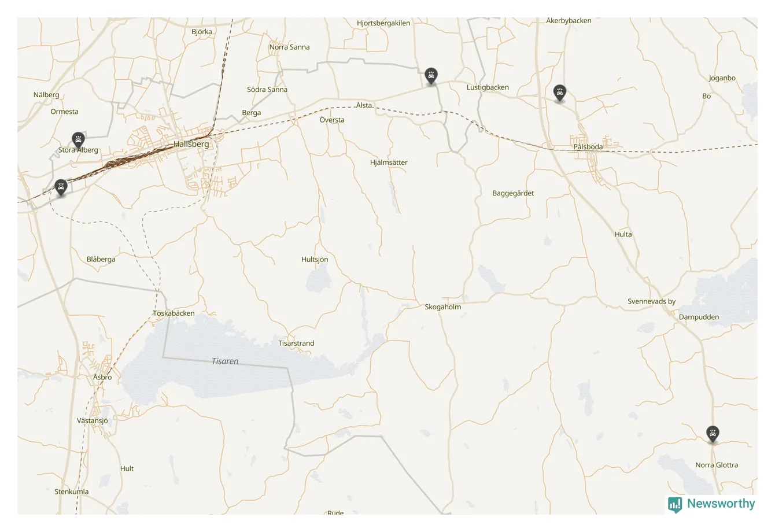Click the Tisaren lake label
This screenshot has width=775, height=532.
(225, 361)
